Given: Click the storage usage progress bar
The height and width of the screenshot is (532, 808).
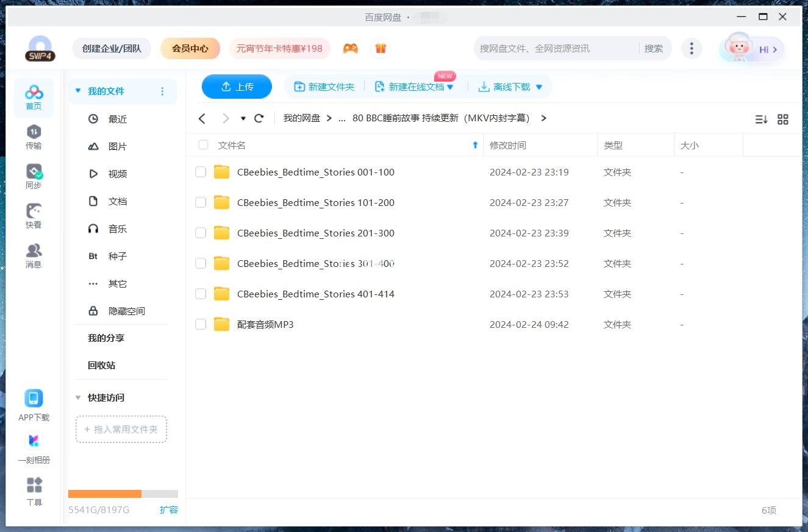Looking at the screenshot, I should click(x=122, y=494).
